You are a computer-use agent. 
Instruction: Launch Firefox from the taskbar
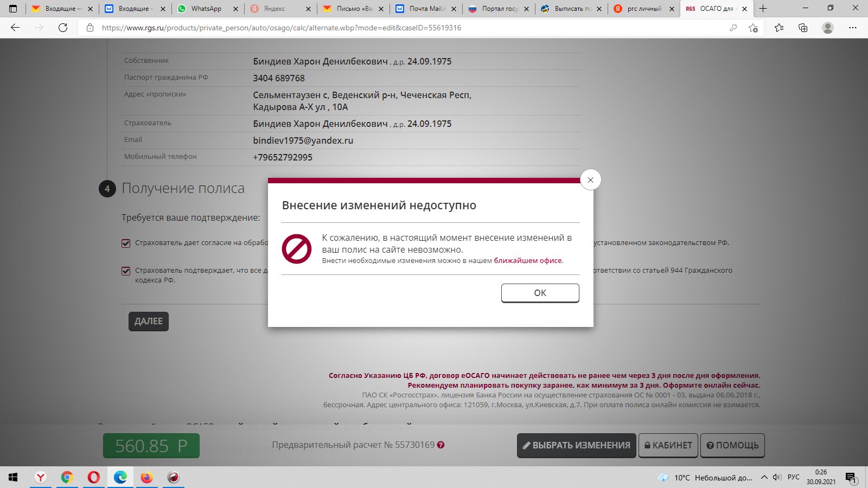147,477
